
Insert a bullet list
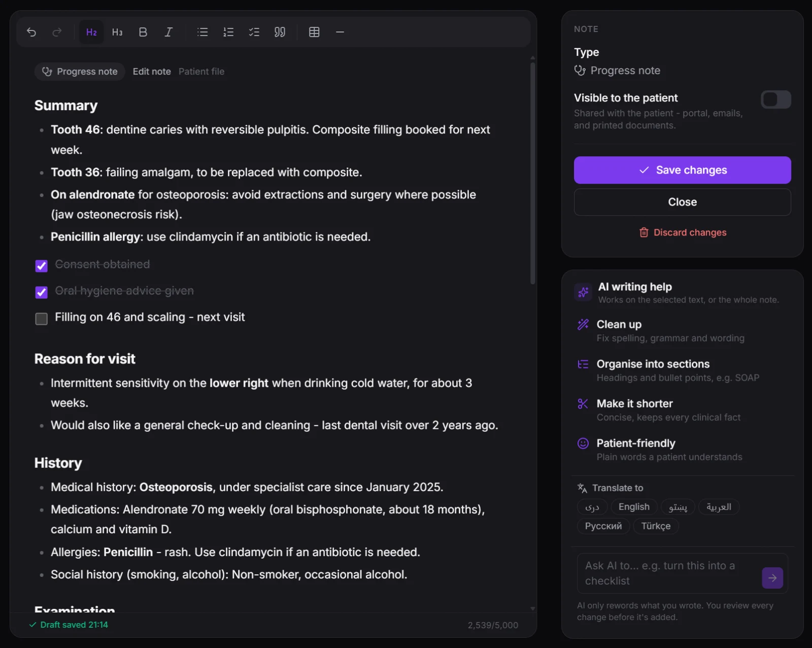[x=202, y=32]
